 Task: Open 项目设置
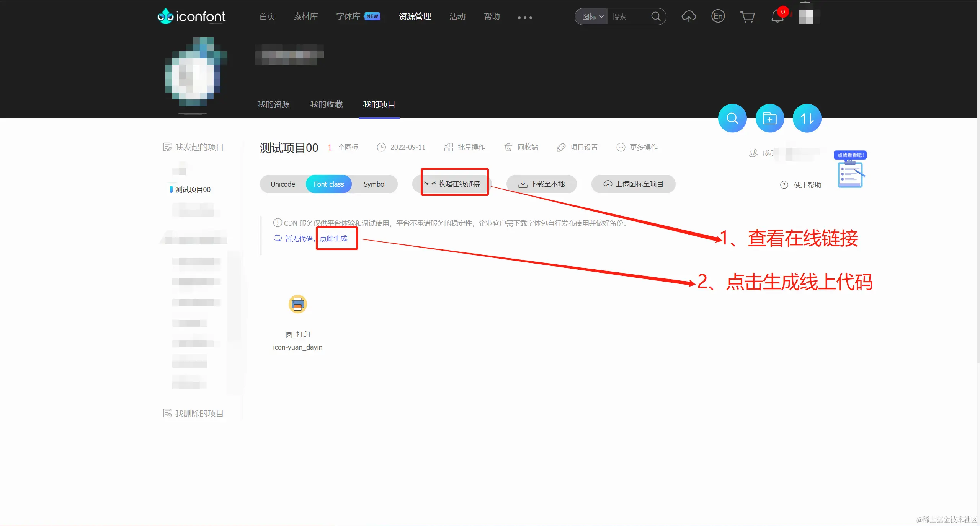coord(577,147)
